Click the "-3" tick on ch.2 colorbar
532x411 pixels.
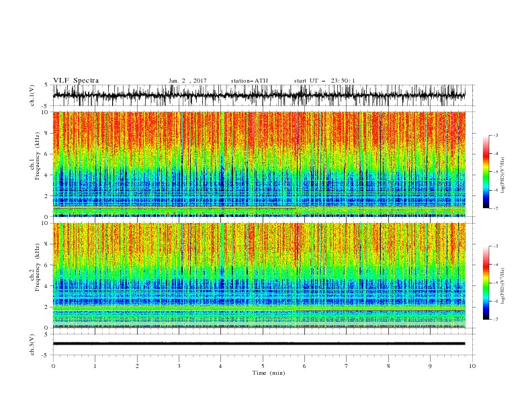pyautogui.click(x=496, y=246)
